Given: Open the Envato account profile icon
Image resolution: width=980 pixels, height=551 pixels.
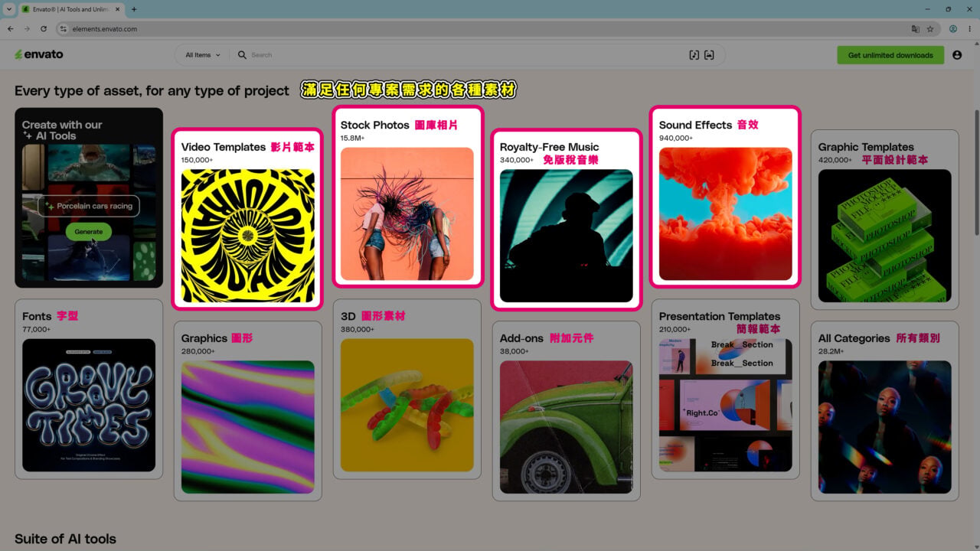Looking at the screenshot, I should pyautogui.click(x=957, y=55).
